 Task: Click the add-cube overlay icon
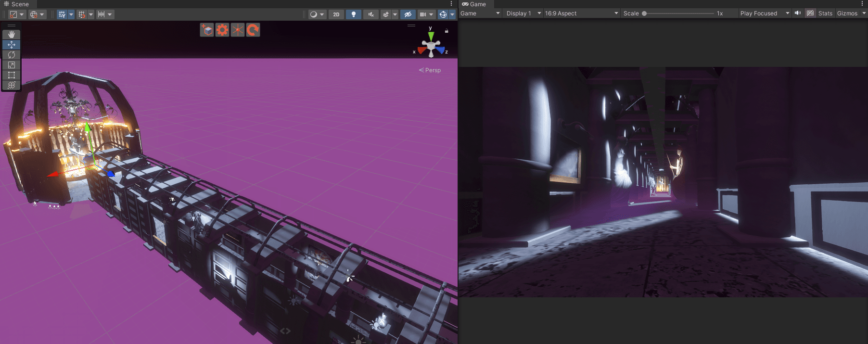coord(207,30)
